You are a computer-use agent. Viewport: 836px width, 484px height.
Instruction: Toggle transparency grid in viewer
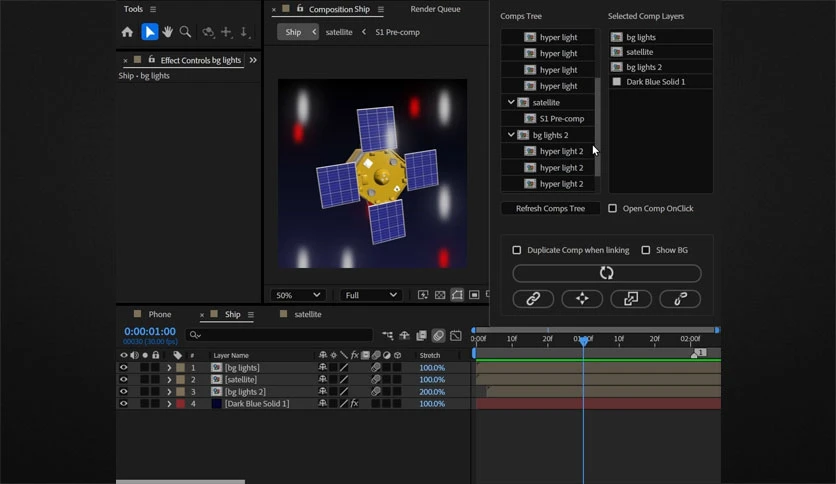point(440,295)
